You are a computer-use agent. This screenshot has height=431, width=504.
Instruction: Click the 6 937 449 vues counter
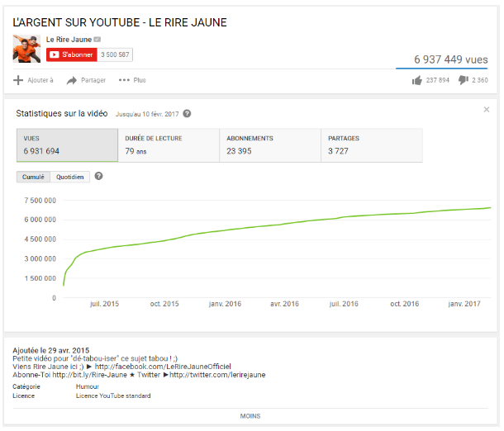click(x=450, y=59)
